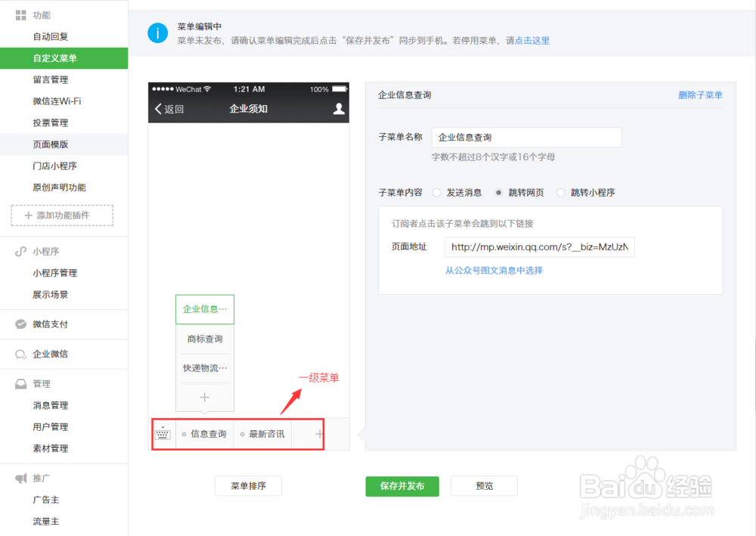Select the 信息查询 first-level menu
Image resolution: width=756 pixels, height=536 pixels.
(x=204, y=434)
